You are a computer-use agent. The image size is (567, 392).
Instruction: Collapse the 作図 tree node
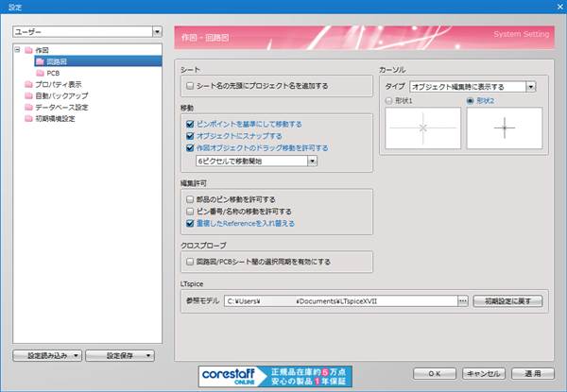17,50
